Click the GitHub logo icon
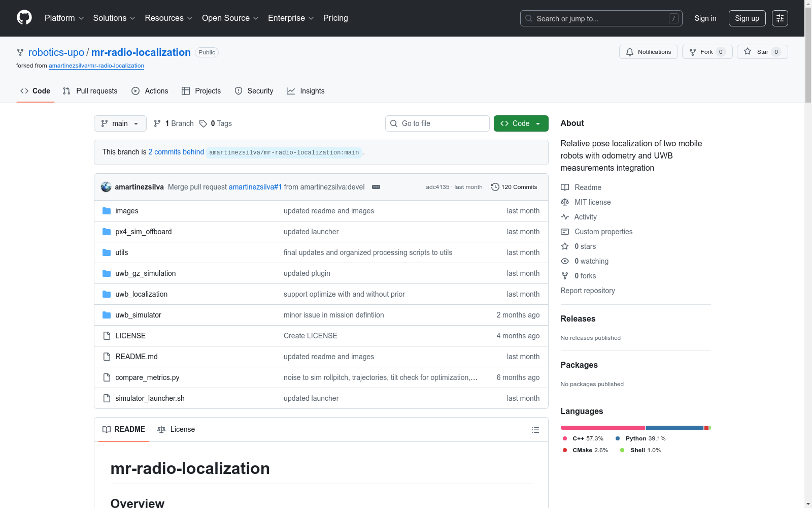812x508 pixels. (x=24, y=18)
